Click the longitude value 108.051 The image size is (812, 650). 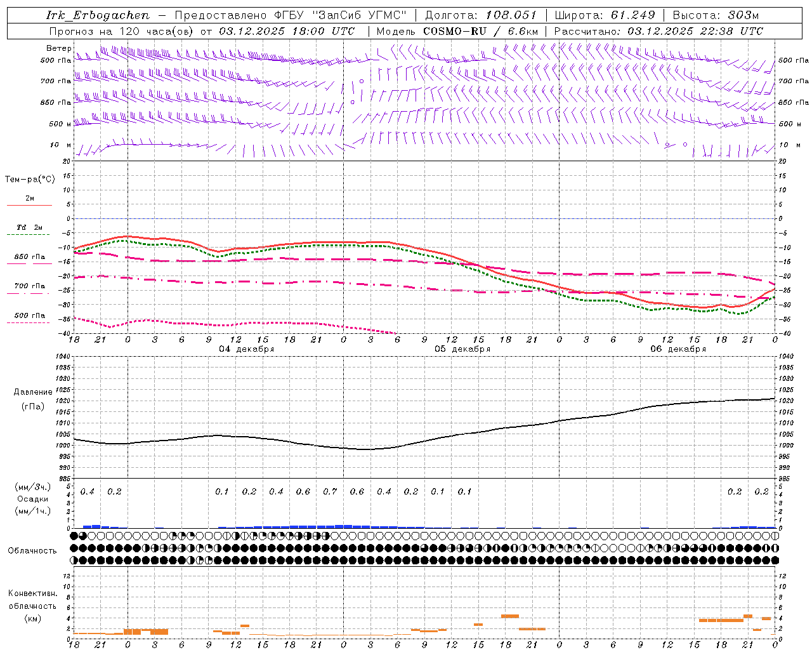click(x=511, y=15)
